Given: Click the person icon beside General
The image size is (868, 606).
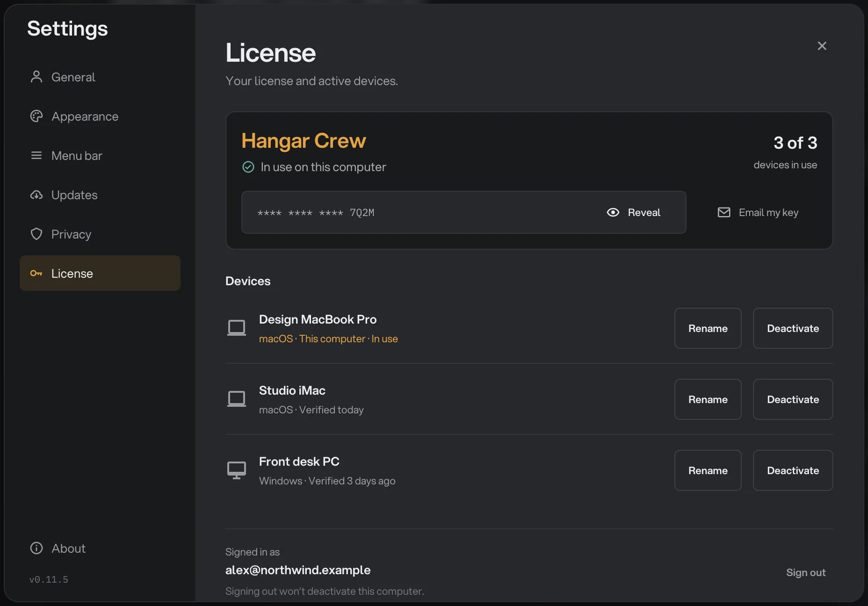Looking at the screenshot, I should [36, 77].
